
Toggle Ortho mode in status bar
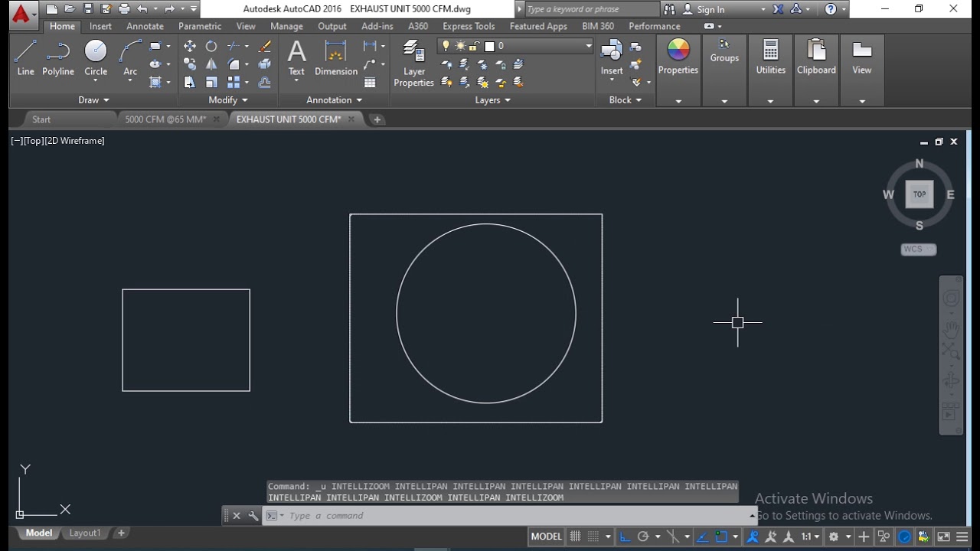point(623,536)
